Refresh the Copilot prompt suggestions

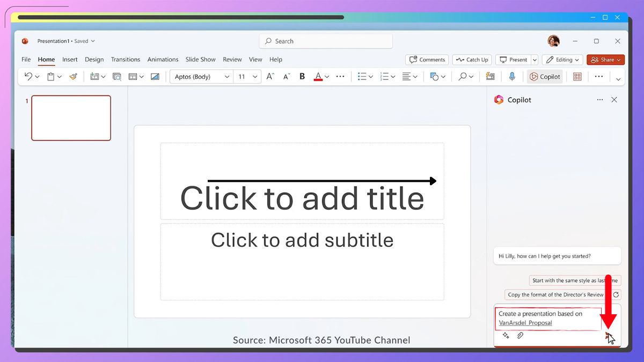(x=616, y=294)
